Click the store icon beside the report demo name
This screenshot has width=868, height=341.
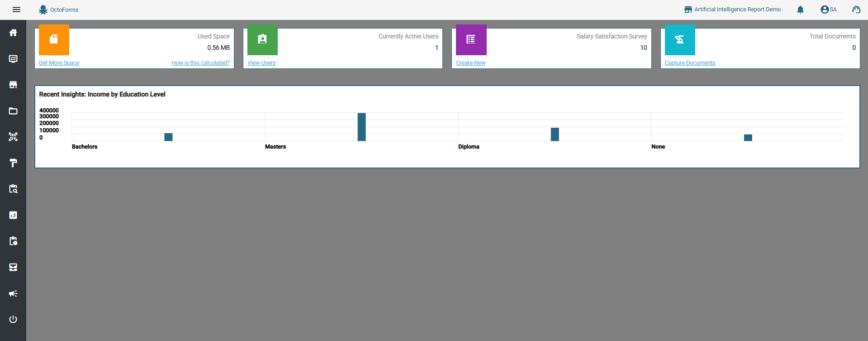[688, 10]
